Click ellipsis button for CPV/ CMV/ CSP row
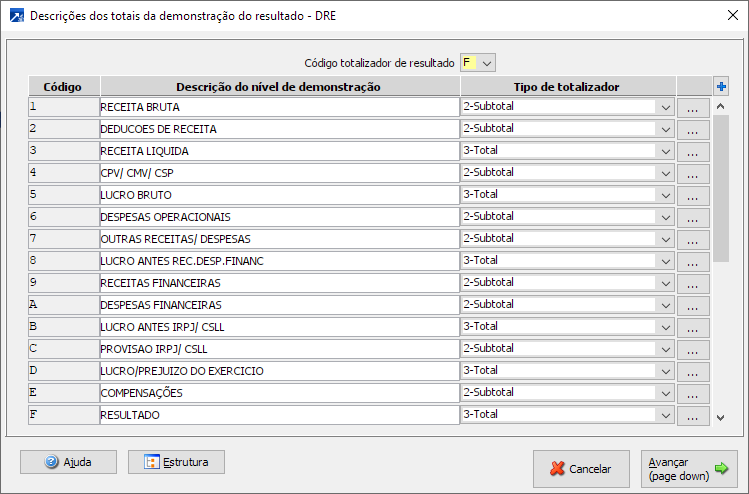749x494 pixels. click(x=692, y=173)
